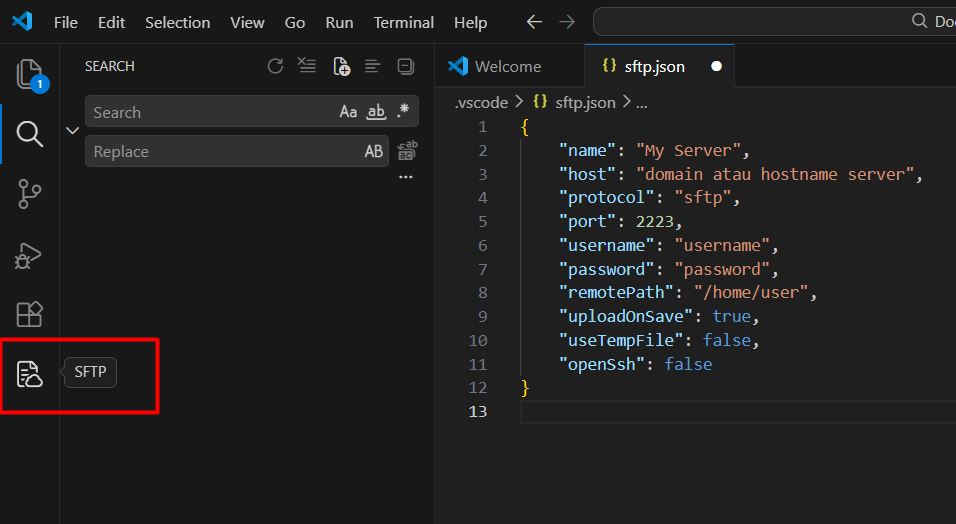Clear search results in Search header
The height and width of the screenshot is (524, 956).
coord(308,67)
